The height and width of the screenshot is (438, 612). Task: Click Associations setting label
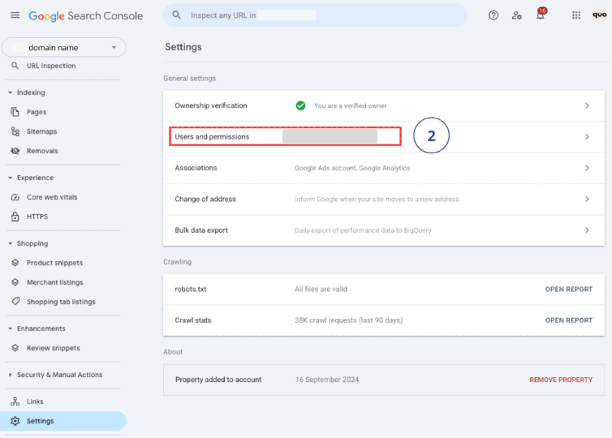click(x=196, y=168)
